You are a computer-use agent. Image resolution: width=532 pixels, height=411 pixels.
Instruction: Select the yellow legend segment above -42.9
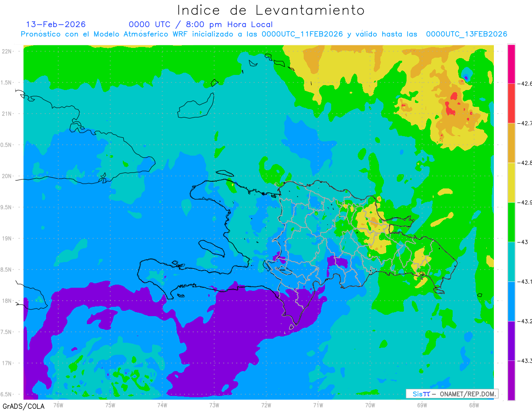[511, 182]
